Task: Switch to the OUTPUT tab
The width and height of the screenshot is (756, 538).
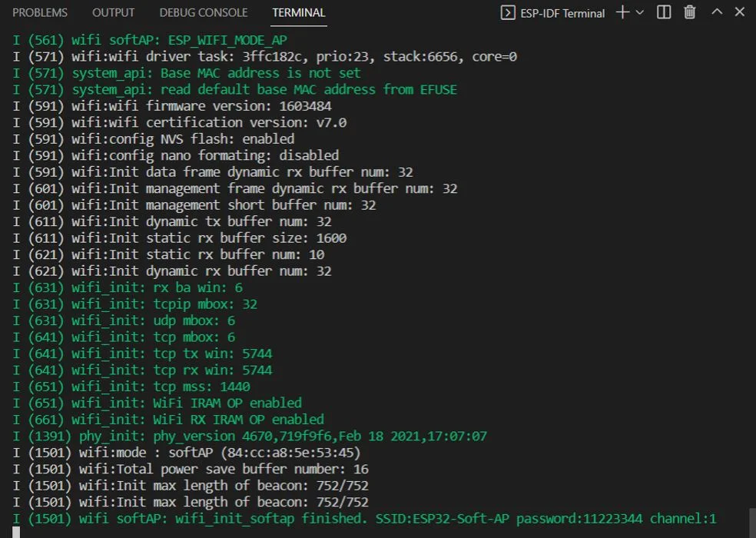Action: tap(113, 12)
